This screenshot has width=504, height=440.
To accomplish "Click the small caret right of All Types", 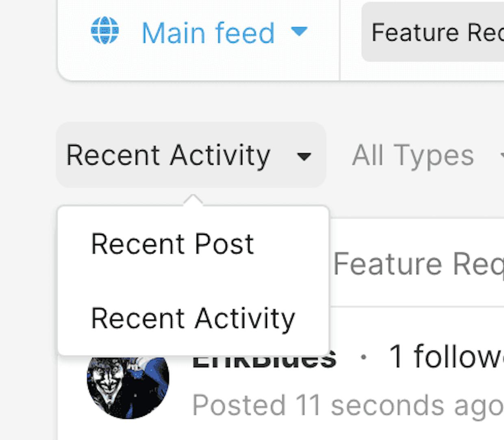I will [502, 156].
